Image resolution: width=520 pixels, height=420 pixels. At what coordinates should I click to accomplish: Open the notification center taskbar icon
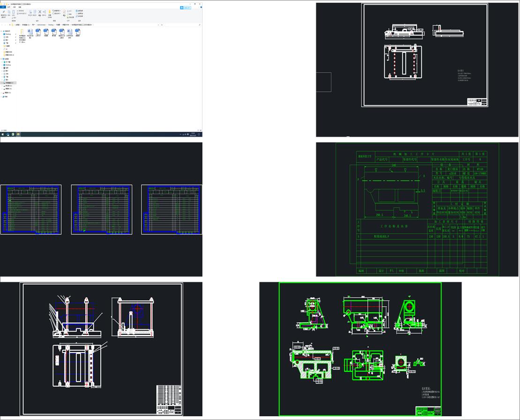(x=199, y=134)
